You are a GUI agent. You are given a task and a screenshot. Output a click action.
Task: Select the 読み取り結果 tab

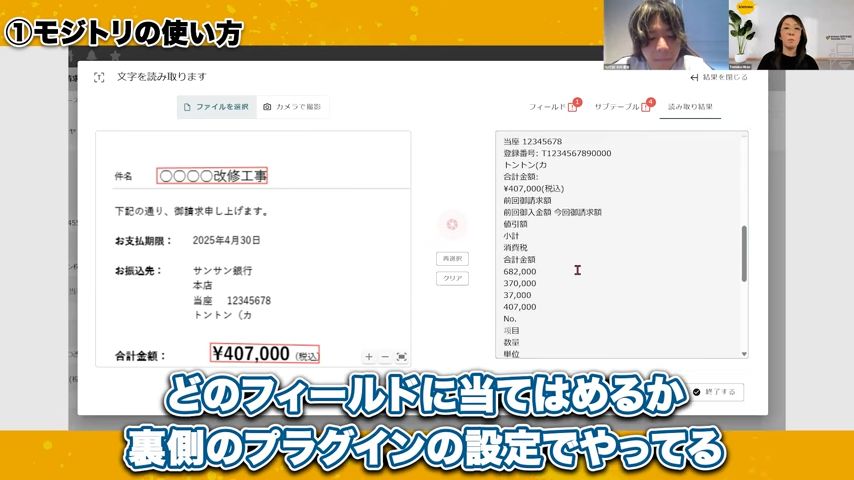(x=690, y=107)
